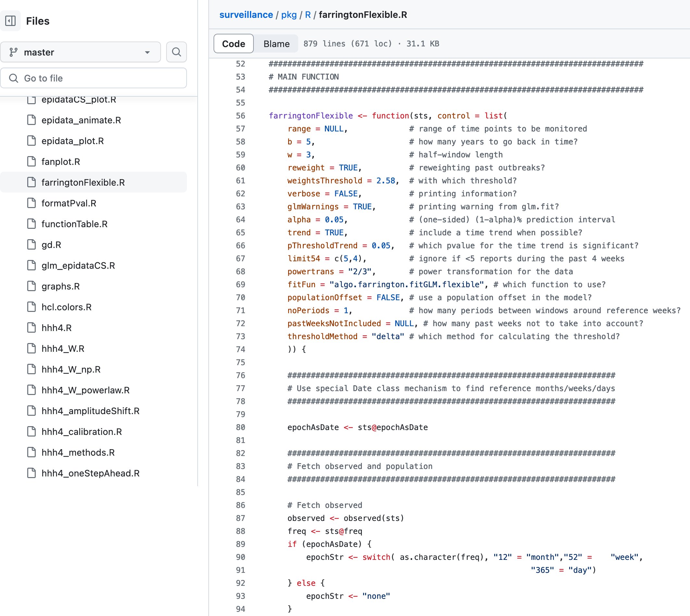
Task: Collapse the file tree side panel icon
Action: click(10, 21)
